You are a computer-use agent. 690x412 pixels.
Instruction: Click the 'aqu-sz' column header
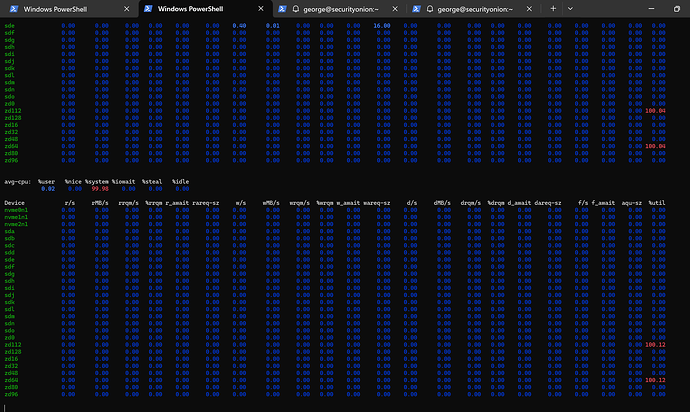click(x=632, y=203)
